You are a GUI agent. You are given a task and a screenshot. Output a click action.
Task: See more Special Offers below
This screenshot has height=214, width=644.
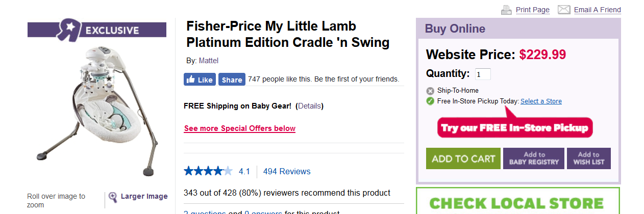pyautogui.click(x=239, y=128)
